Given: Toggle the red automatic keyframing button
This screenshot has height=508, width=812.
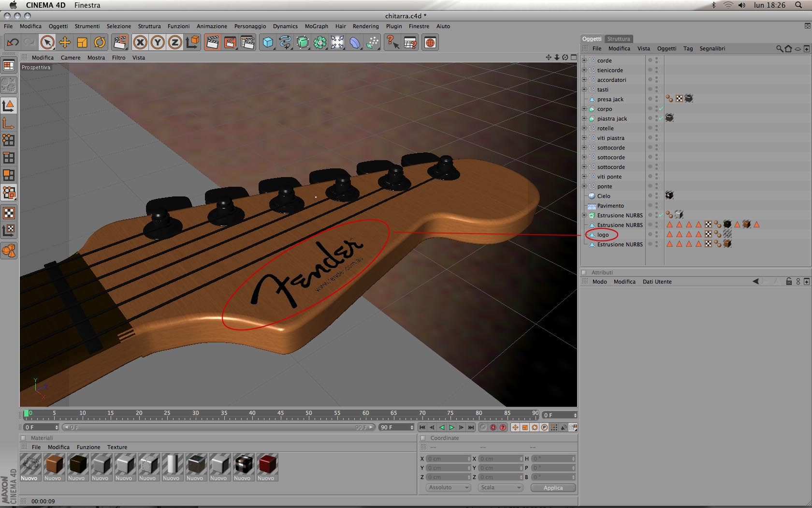Looking at the screenshot, I should [x=493, y=427].
